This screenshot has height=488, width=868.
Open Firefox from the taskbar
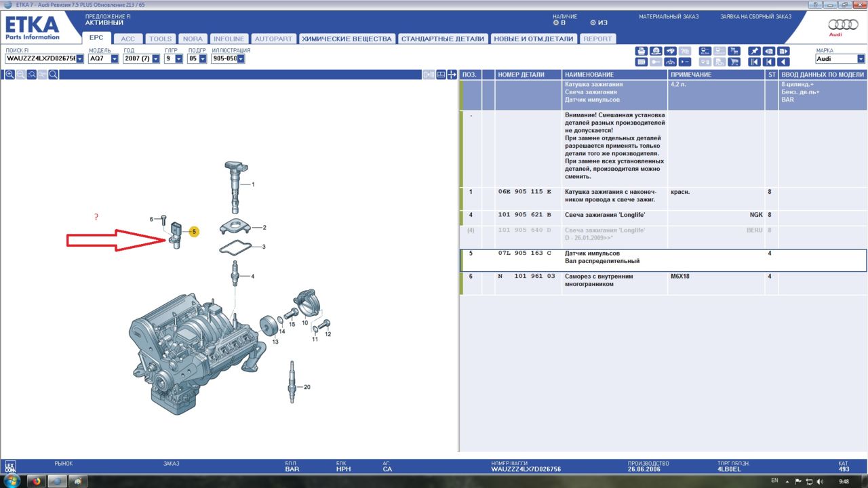(x=36, y=481)
